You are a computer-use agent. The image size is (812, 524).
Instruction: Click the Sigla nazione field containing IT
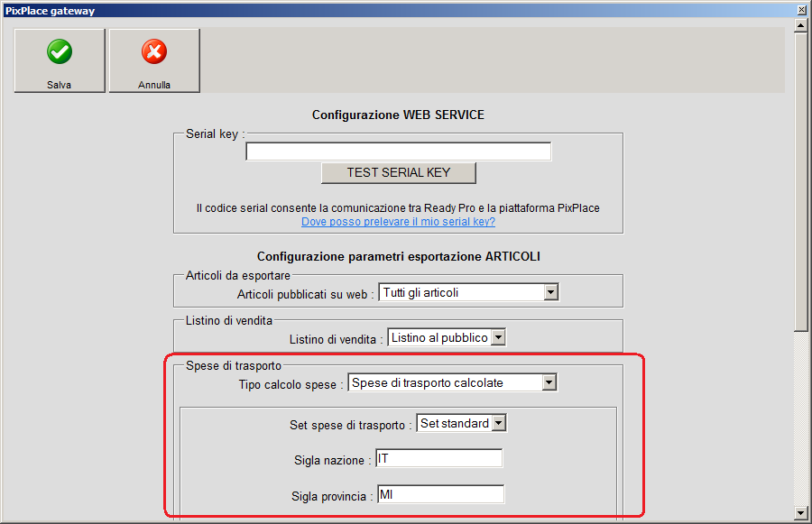coord(439,458)
